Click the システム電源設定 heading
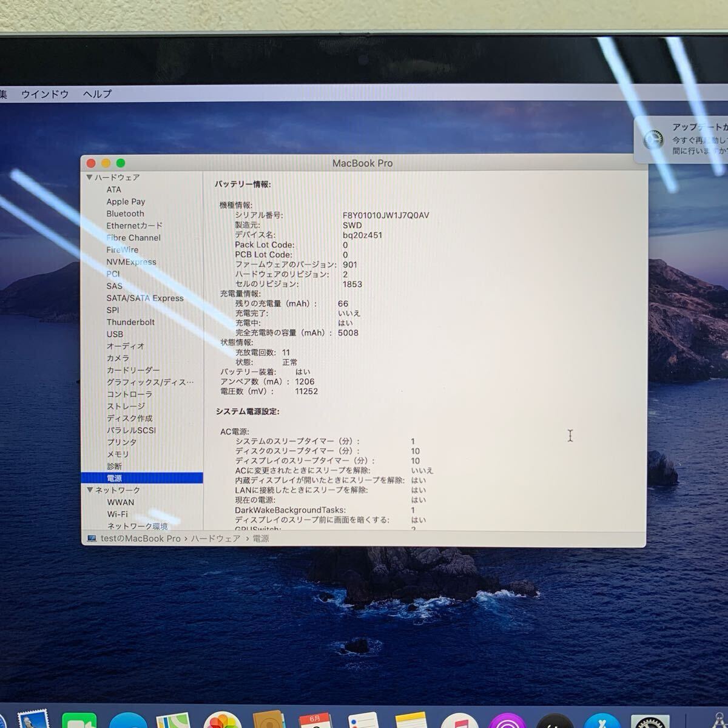 pyautogui.click(x=248, y=411)
